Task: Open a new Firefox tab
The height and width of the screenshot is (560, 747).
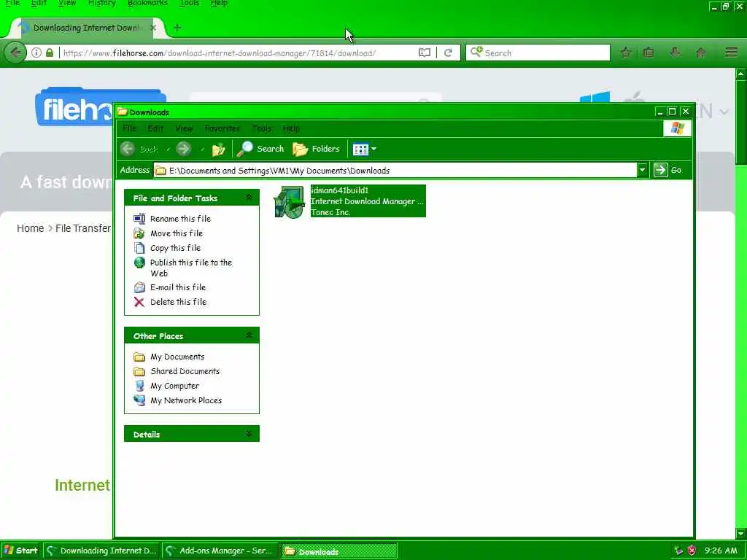Action: (x=177, y=28)
